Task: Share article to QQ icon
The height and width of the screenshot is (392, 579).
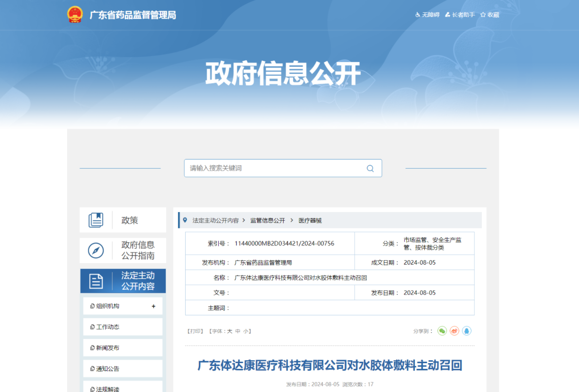Action: [467, 331]
